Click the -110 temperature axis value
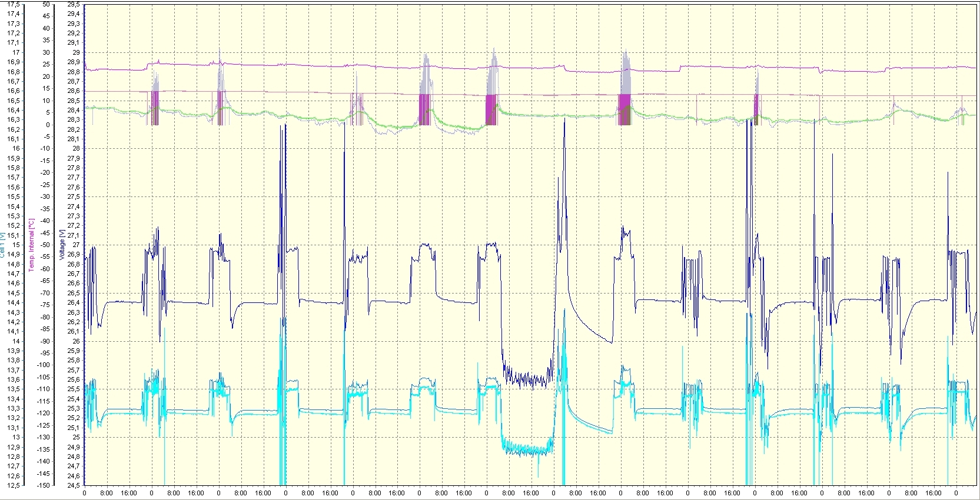This screenshot has width=980, height=500. (x=44, y=389)
